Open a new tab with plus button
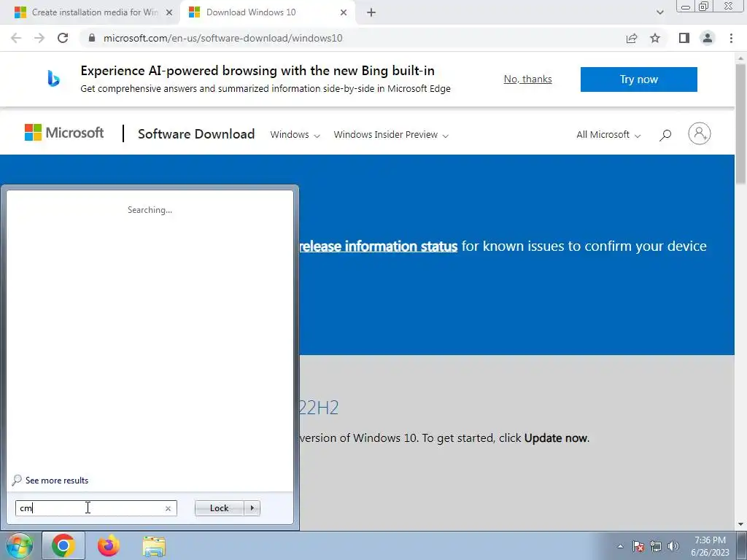The image size is (747, 560). point(371,12)
